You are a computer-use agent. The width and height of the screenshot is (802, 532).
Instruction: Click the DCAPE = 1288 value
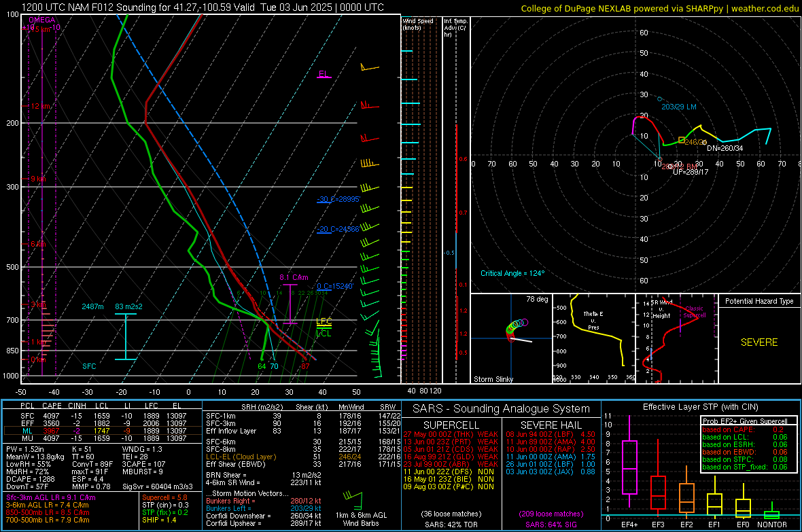(30, 479)
